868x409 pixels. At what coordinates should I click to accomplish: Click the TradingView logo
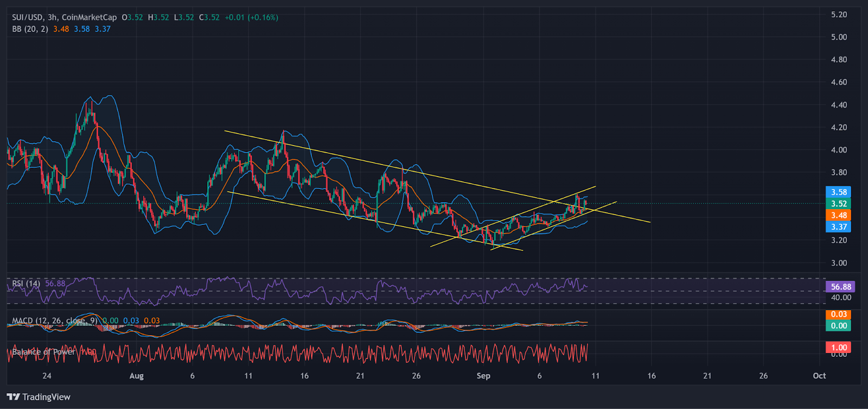(x=39, y=397)
